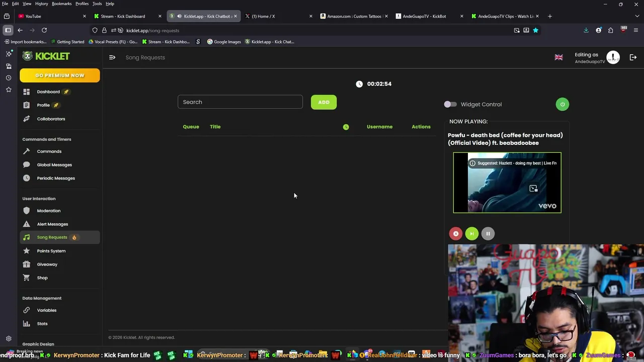
Task: Mute the Kicklet.app tab audio icon
Action: click(x=179, y=16)
